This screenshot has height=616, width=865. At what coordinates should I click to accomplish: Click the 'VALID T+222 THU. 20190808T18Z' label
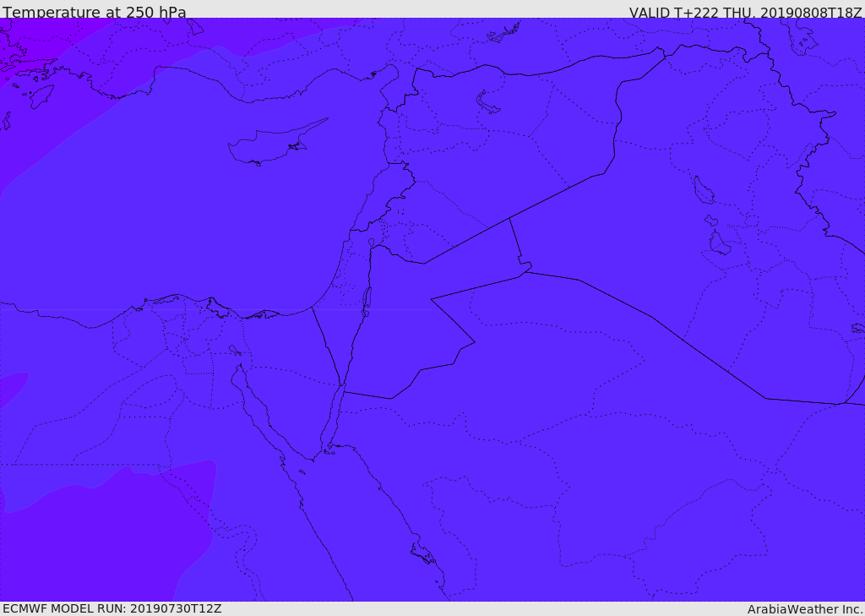pos(745,13)
